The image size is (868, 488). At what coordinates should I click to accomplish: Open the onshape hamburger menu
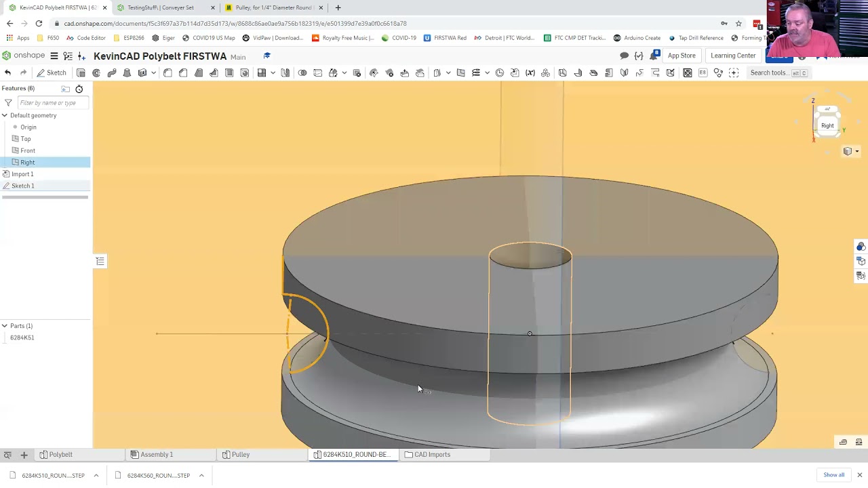54,56
